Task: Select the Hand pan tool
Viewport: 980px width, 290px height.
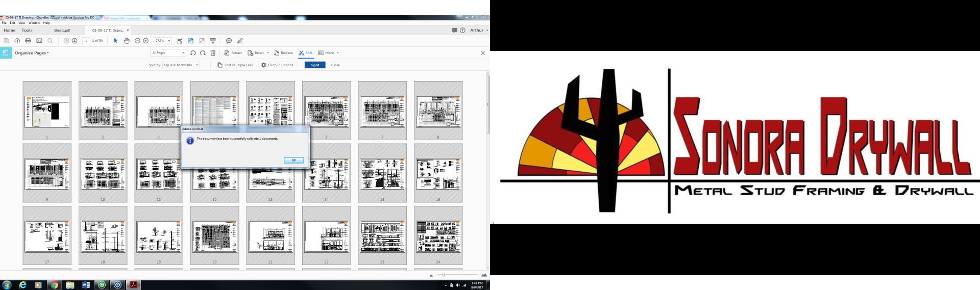Action: pos(127,41)
